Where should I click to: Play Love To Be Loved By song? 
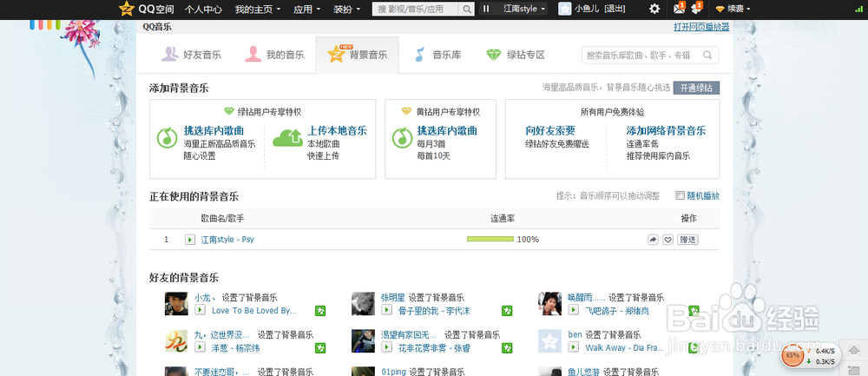(201, 310)
